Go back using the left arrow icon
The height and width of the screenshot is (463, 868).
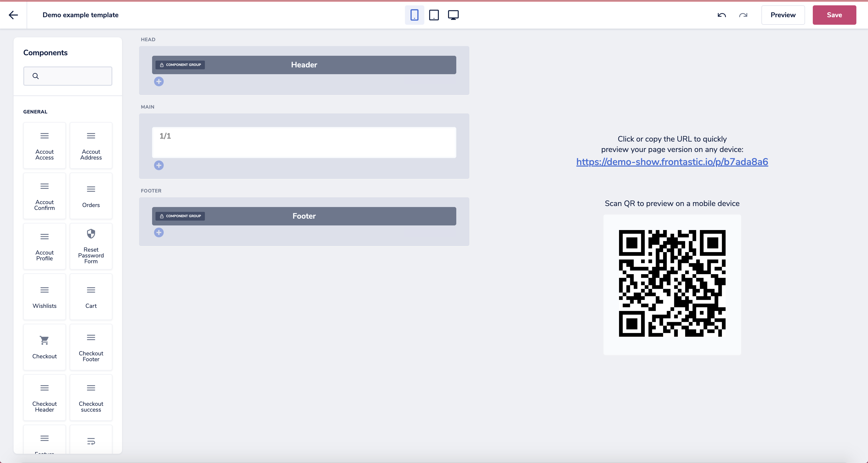[13, 15]
